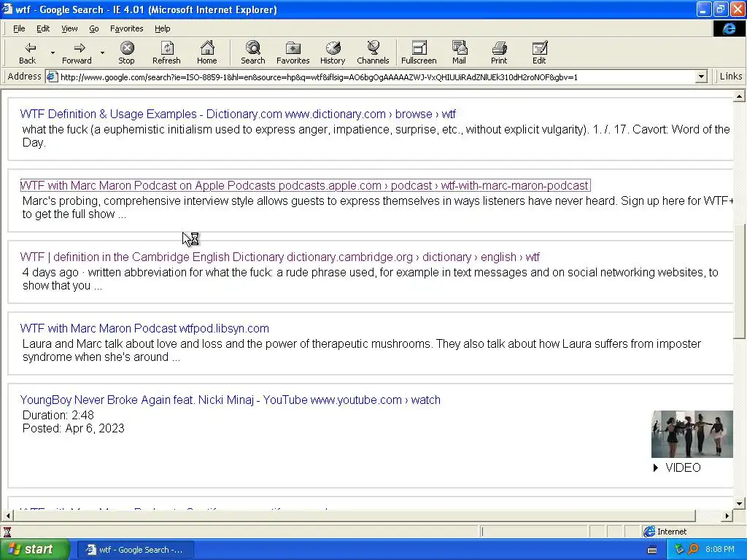Click the Internet zone icon in the status bar
The image size is (747, 560).
649,532
